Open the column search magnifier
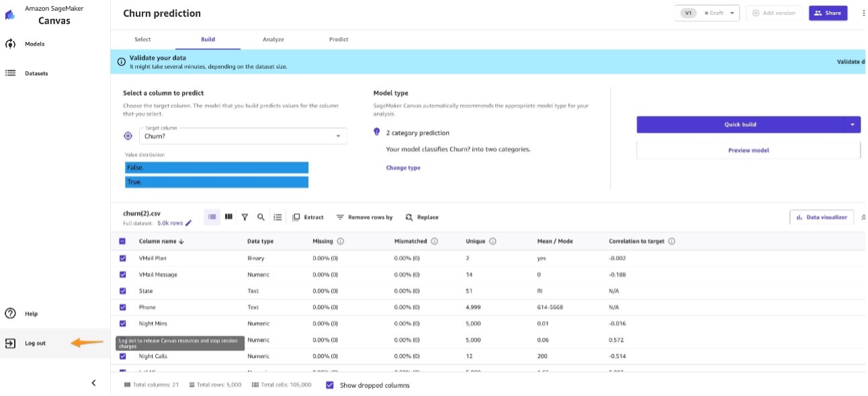This screenshot has width=868, height=396. coord(261,217)
